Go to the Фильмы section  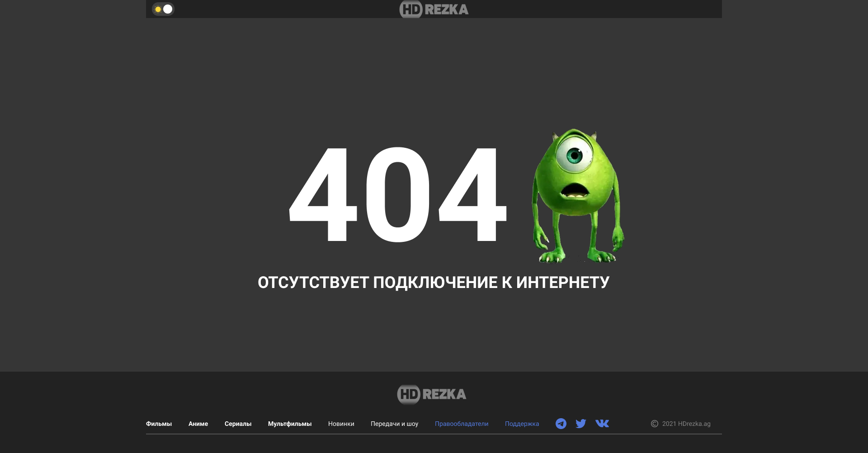159,424
